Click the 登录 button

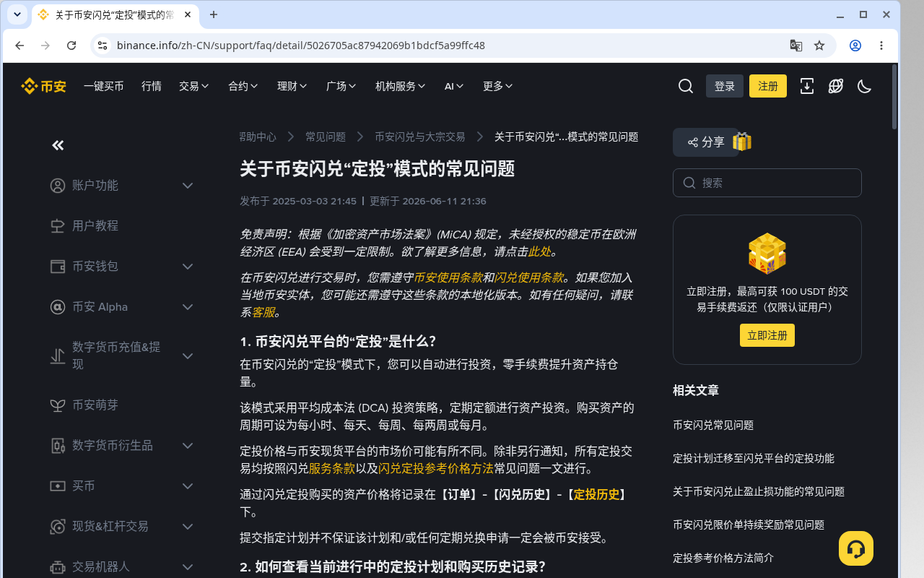tap(725, 86)
